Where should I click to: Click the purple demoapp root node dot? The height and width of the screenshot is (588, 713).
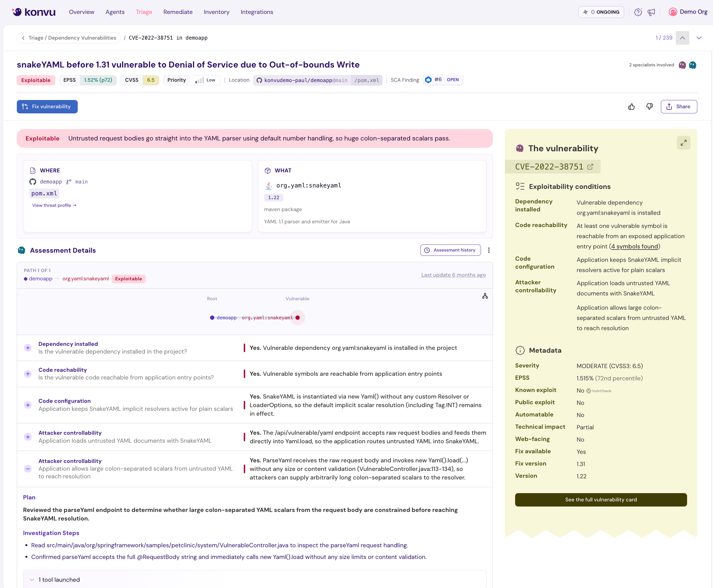click(212, 318)
